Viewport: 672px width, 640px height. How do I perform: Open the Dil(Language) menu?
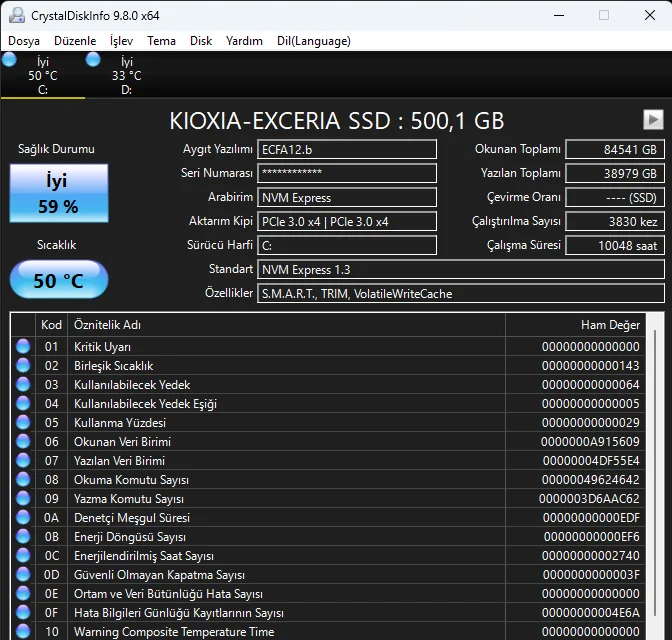[313, 41]
